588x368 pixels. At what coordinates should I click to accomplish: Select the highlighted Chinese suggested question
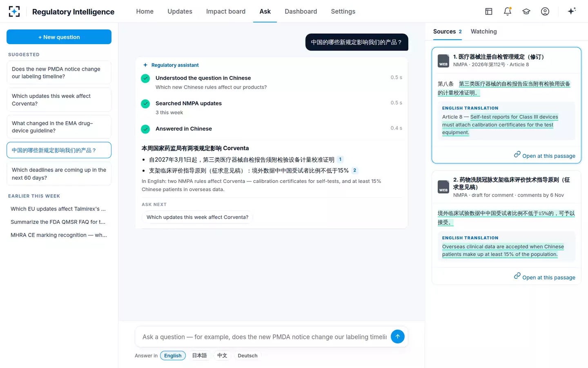click(x=59, y=150)
